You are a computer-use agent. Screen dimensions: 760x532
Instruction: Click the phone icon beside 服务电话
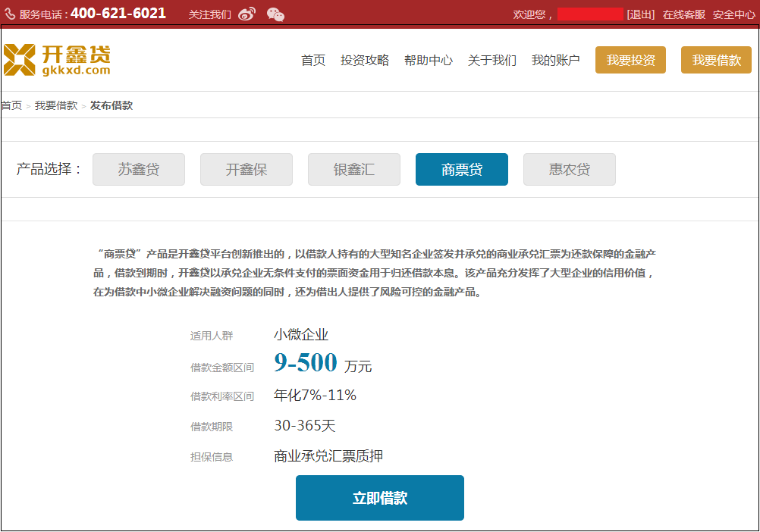click(x=10, y=14)
